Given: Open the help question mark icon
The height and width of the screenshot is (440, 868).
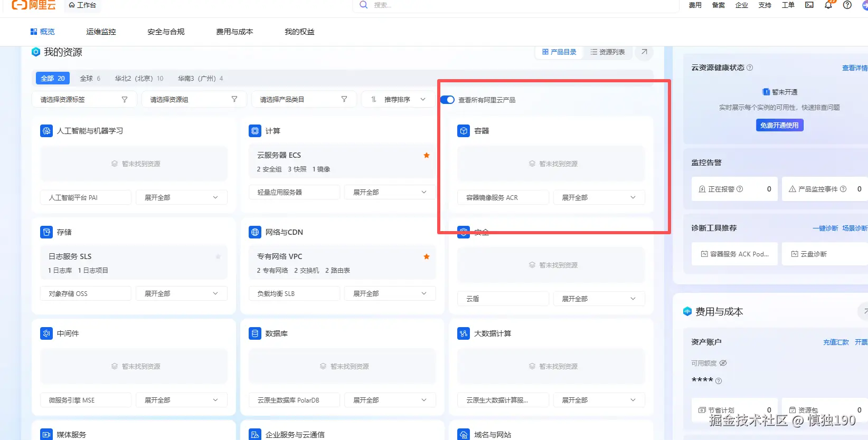Looking at the screenshot, I should point(847,5).
